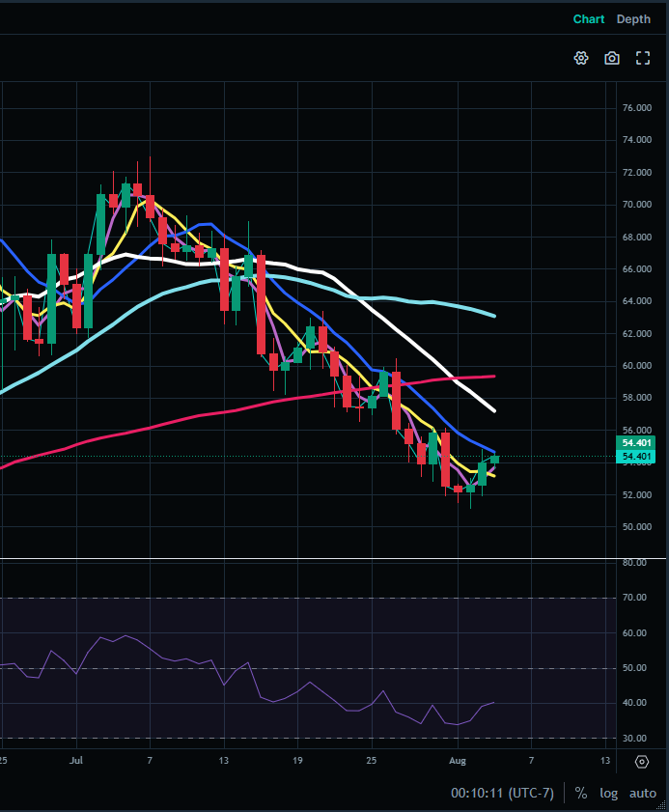The image size is (669, 812).
Task: Take a chart snapshot with camera icon
Action: click(612, 58)
